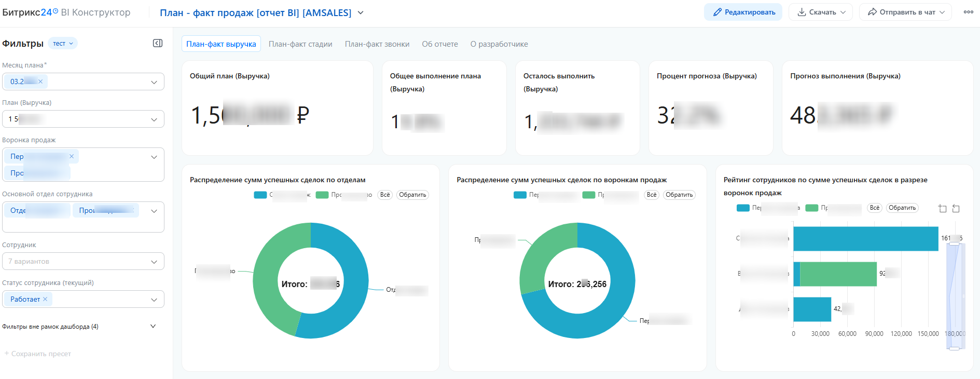Click the first zoom icon on rating chart
Screen dimensions: 980x379
[942, 209]
